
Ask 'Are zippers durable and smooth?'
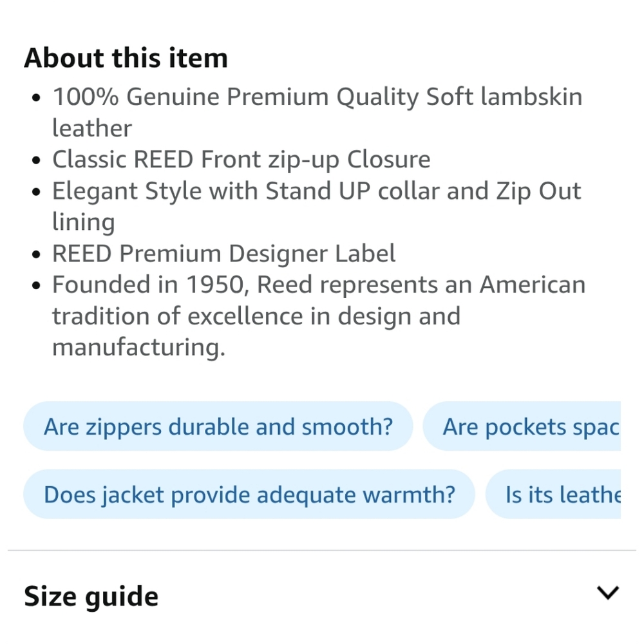click(218, 426)
